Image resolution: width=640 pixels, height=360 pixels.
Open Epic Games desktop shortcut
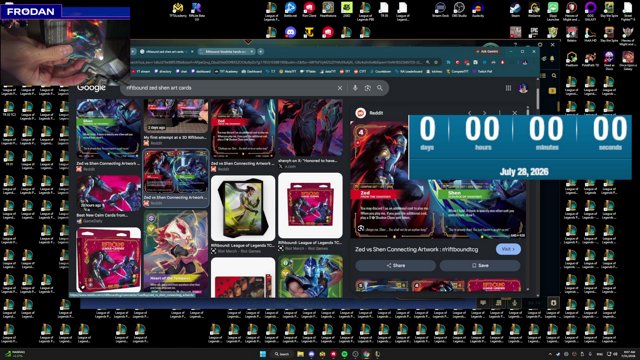pyautogui.click(x=534, y=33)
